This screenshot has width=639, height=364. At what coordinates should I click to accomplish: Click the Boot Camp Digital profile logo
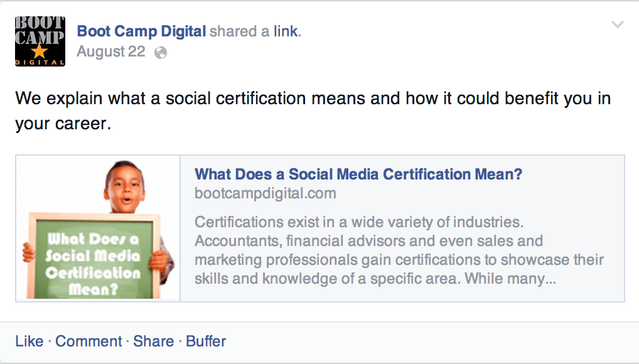[x=40, y=40]
